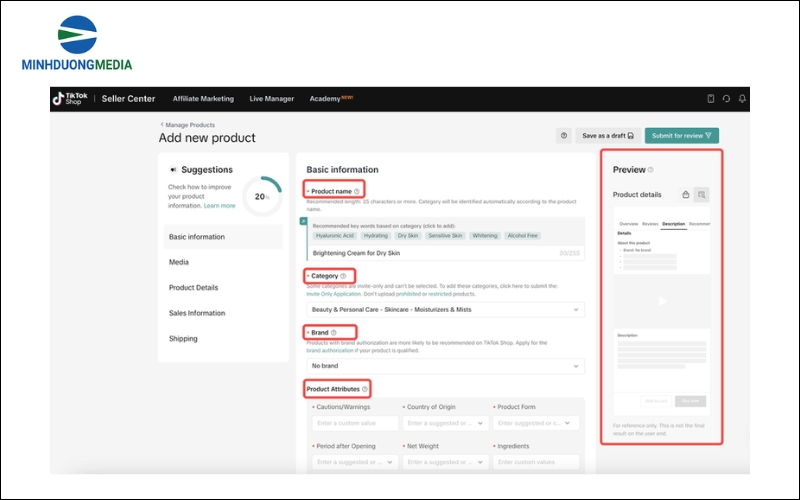Click the Cautions/Warnings input field
800x500 pixels.
(355, 423)
